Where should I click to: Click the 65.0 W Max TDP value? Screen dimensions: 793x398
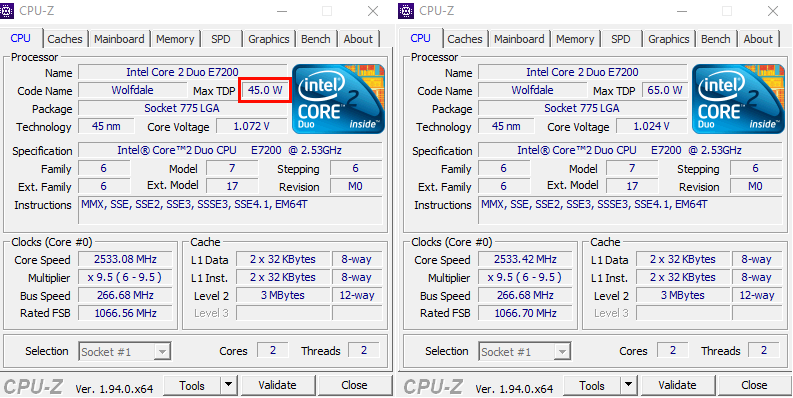665,91
